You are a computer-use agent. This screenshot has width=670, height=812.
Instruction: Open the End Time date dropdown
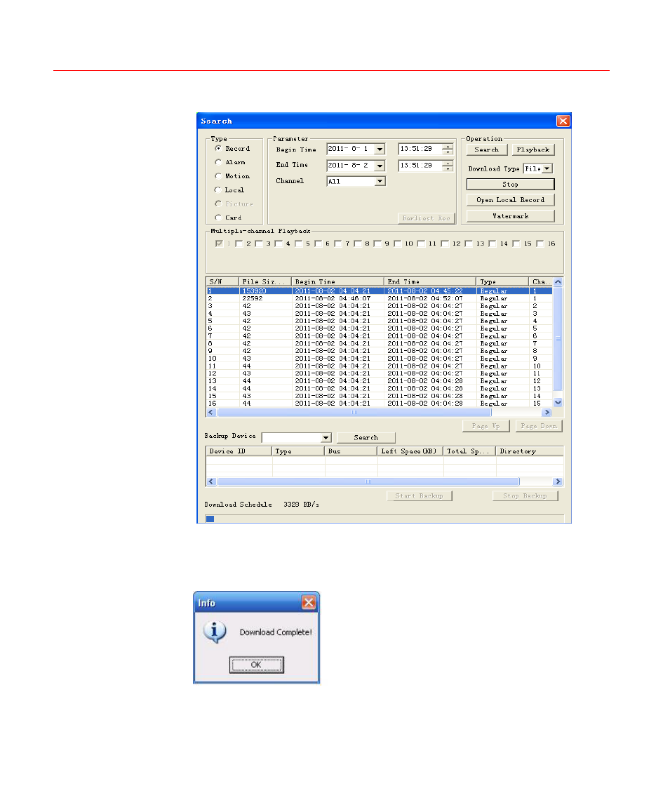click(380, 166)
